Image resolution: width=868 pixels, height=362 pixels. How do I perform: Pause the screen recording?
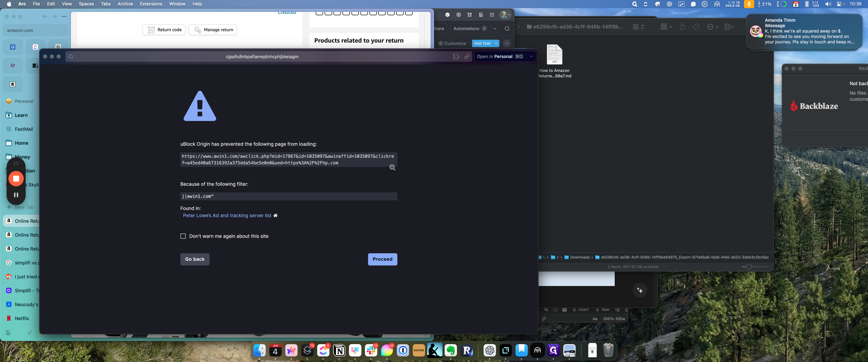(x=16, y=195)
